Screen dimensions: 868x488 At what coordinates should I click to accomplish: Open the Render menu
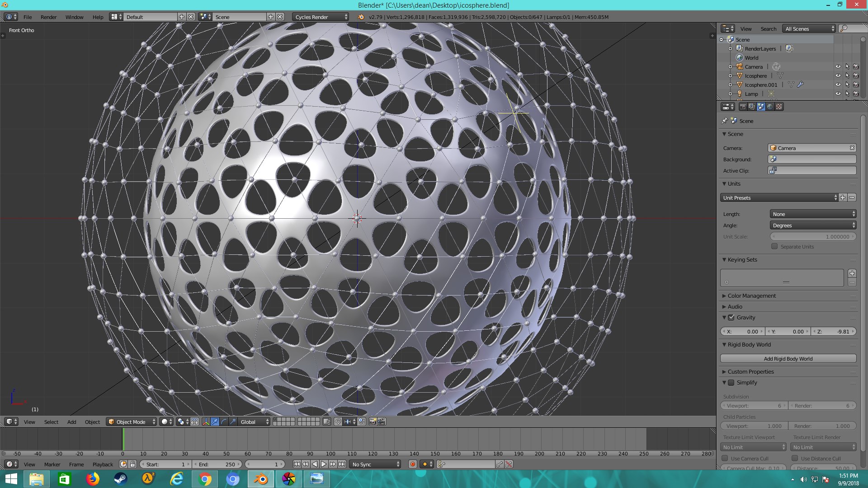pos(48,17)
